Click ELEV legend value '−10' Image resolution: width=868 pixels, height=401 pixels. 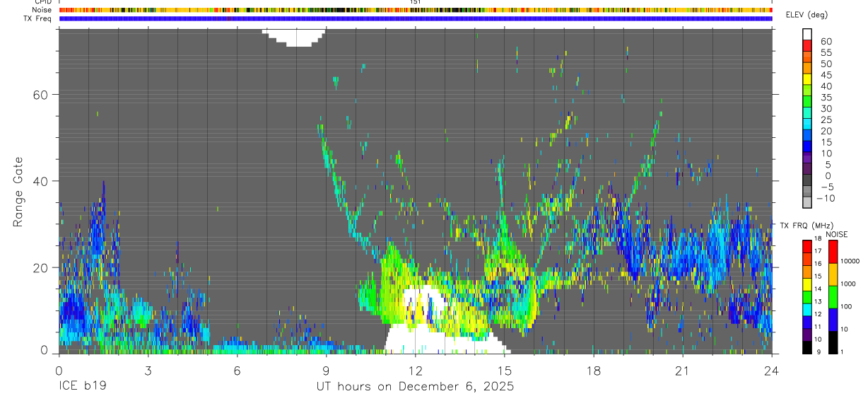(x=825, y=199)
